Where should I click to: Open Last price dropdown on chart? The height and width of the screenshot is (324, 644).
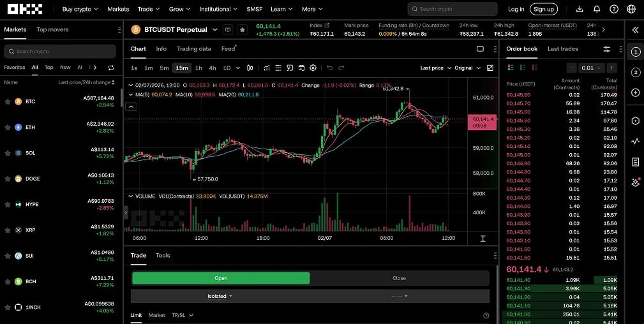436,68
